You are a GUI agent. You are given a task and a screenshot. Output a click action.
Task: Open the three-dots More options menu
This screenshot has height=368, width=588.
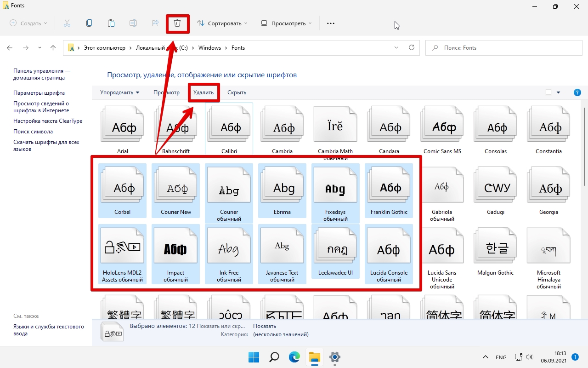[331, 23]
